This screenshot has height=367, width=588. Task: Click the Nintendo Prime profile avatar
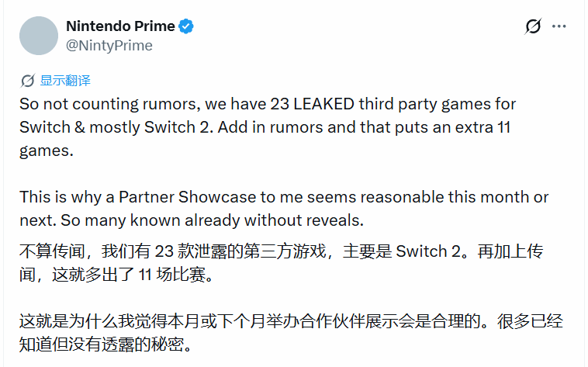click(x=38, y=36)
